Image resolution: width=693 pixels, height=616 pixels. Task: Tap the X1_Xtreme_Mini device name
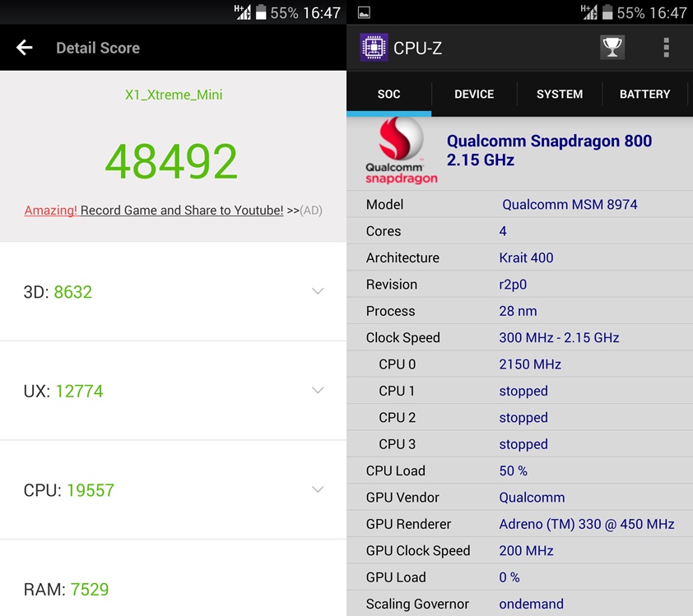174,95
